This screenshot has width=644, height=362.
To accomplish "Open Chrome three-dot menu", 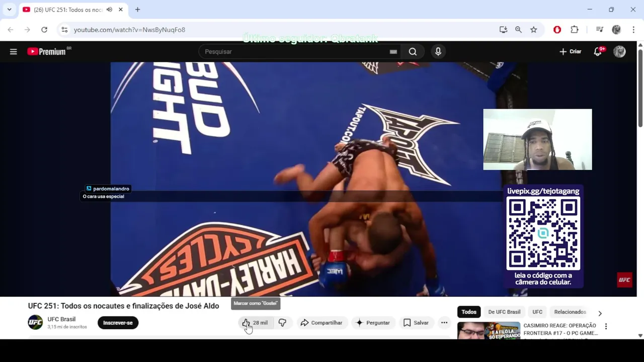I will [x=633, y=30].
